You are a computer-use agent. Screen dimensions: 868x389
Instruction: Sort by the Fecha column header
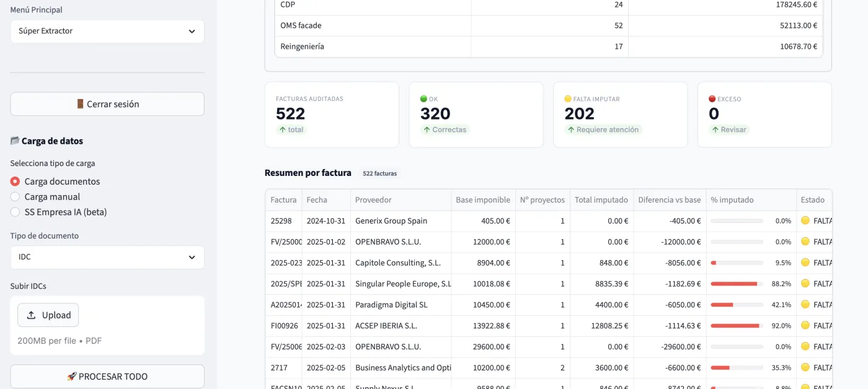coord(325,200)
